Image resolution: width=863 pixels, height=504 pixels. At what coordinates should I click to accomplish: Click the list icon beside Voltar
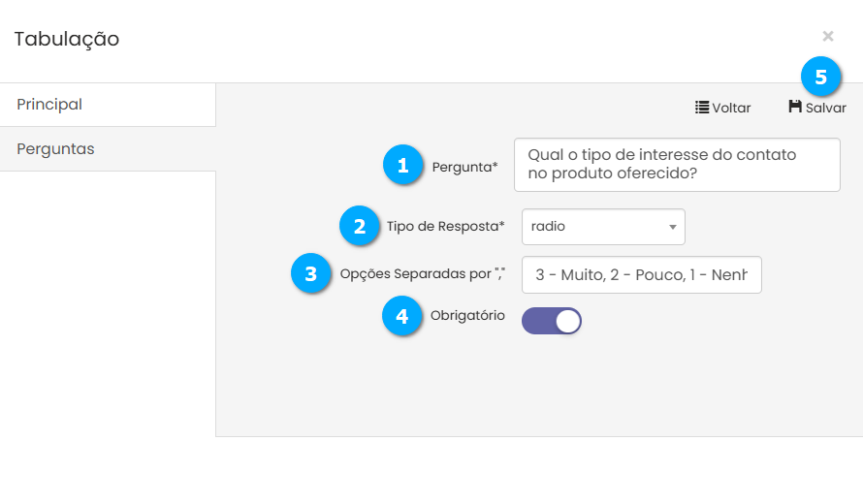click(702, 108)
